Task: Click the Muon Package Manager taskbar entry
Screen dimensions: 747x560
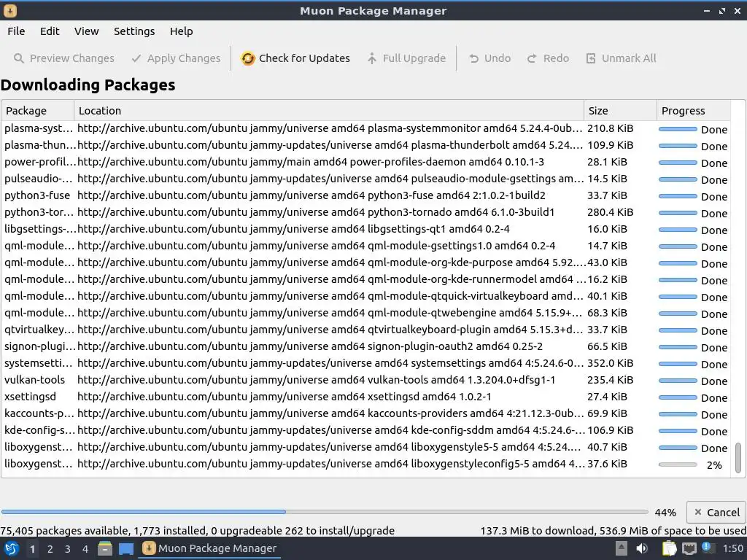Action: point(209,548)
